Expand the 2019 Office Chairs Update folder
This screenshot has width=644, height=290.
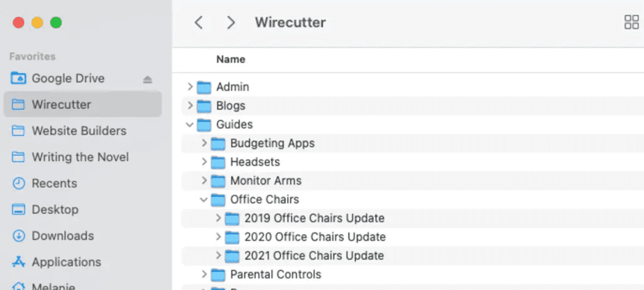[x=218, y=218]
